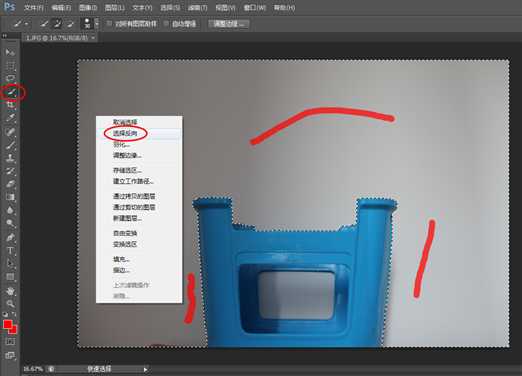Image resolution: width=522 pixels, height=376 pixels.
Task: Open the brush size picker dropdown arrow
Action: (97, 24)
